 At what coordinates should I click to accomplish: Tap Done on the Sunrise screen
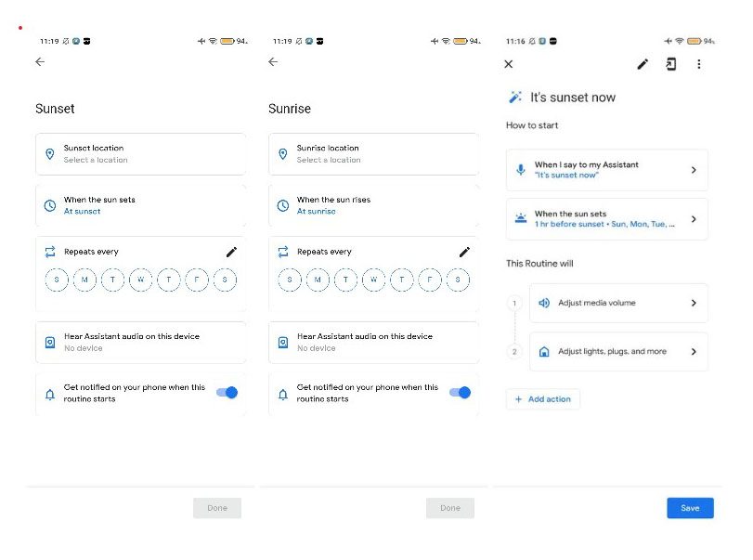450,508
